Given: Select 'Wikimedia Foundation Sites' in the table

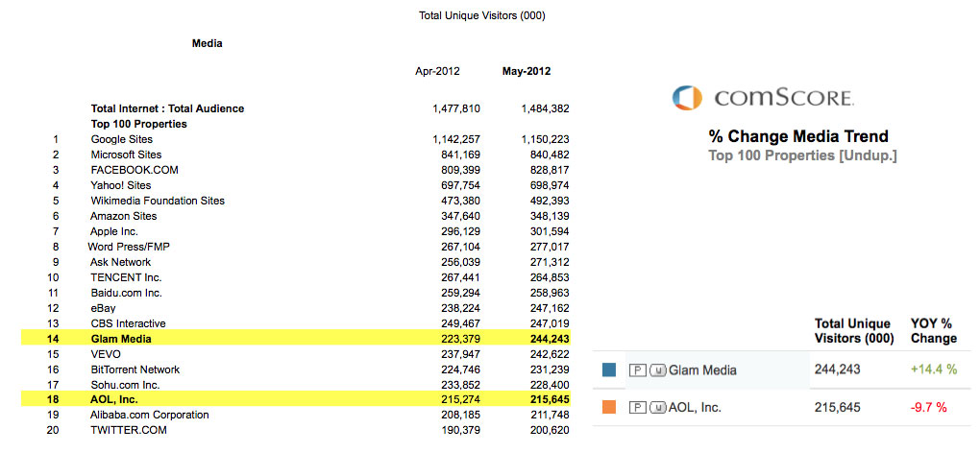Looking at the screenshot, I should [x=158, y=201].
